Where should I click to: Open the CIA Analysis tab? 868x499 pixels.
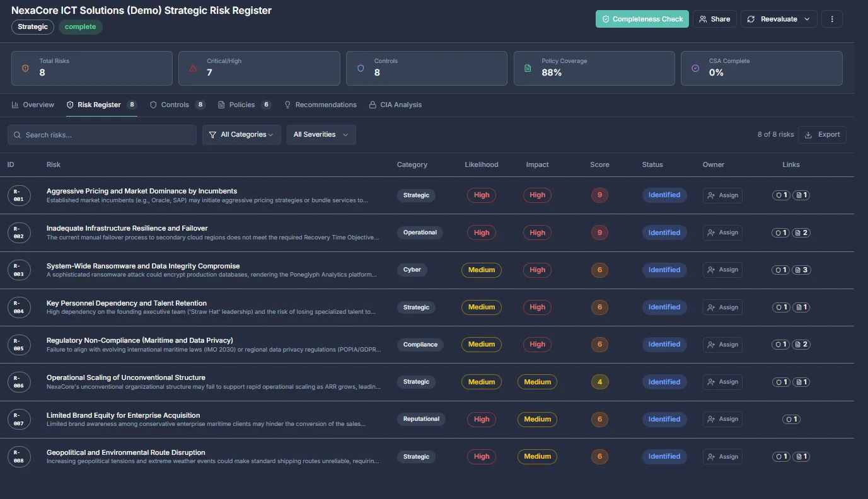point(395,105)
